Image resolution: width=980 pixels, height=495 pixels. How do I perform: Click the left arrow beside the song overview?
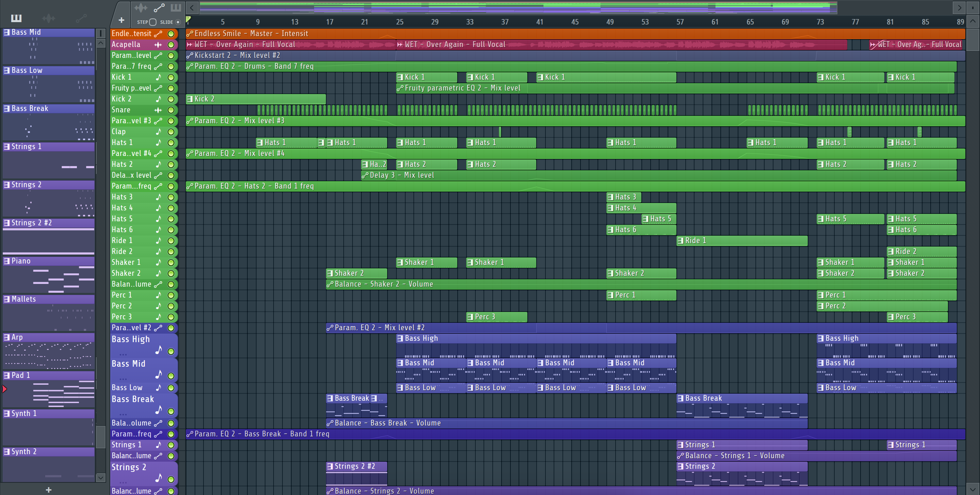[192, 7]
